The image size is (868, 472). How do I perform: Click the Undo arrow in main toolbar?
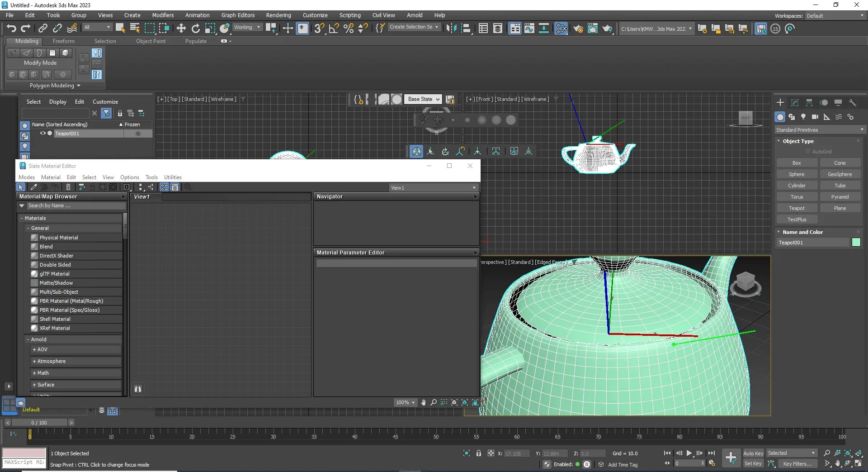(11, 29)
